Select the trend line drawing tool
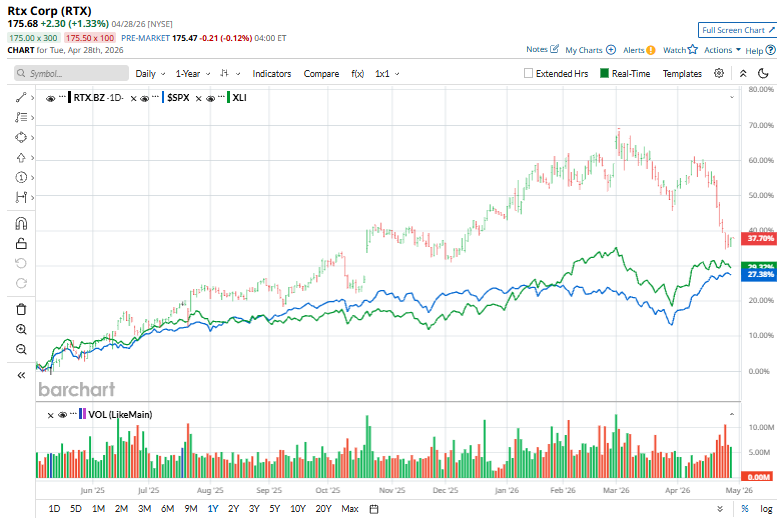 pyautogui.click(x=21, y=98)
